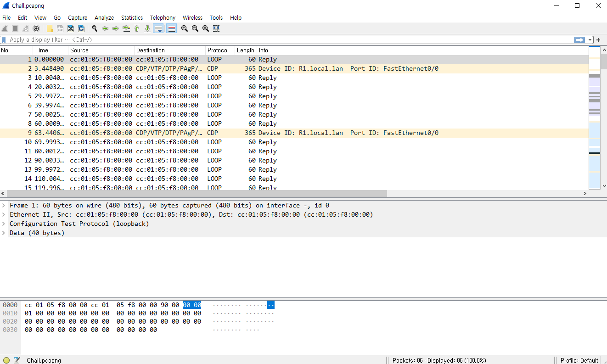Select packet number 12 LOOP Reply

tap(294, 160)
